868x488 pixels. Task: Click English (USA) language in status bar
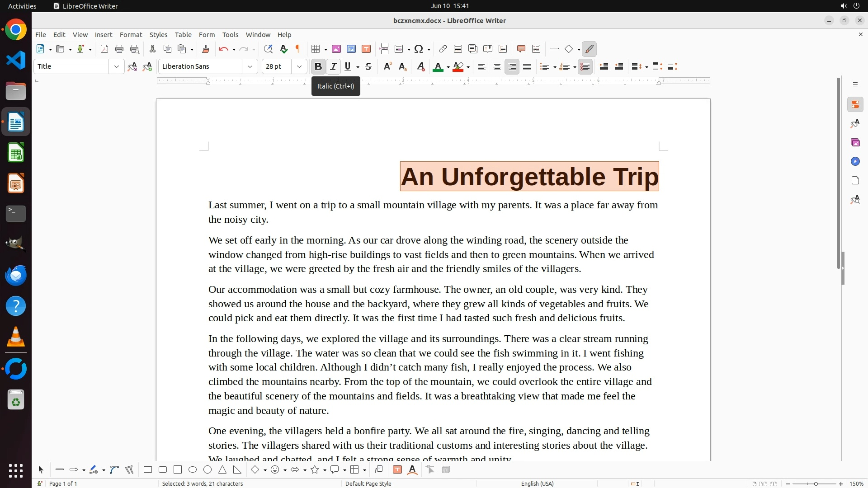(537, 483)
